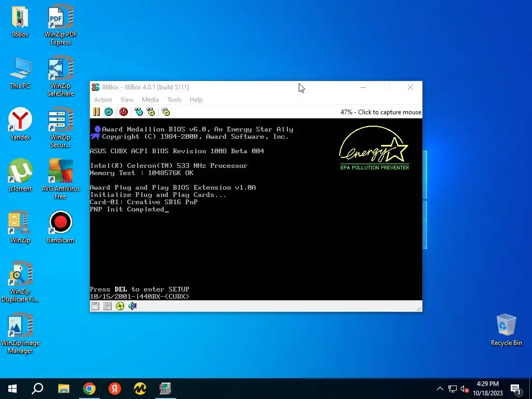532x399 pixels.
Task: Hard reset the emulated machine
Action: (x=109, y=112)
